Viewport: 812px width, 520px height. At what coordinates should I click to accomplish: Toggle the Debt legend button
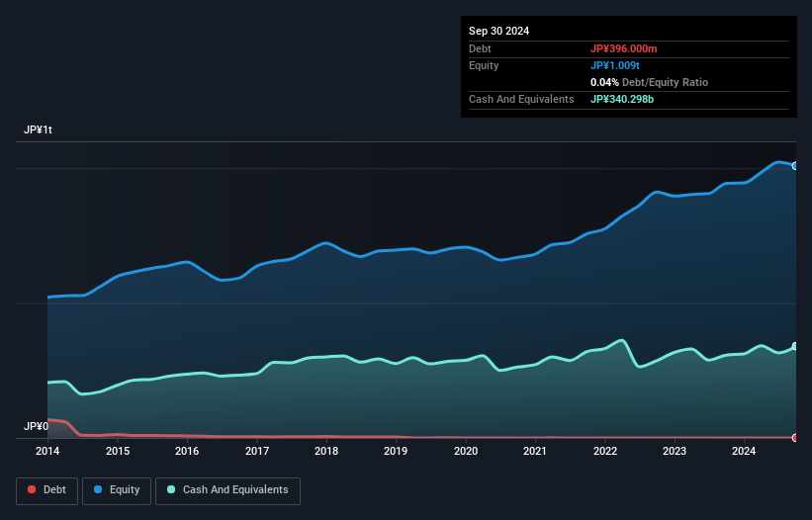46,490
